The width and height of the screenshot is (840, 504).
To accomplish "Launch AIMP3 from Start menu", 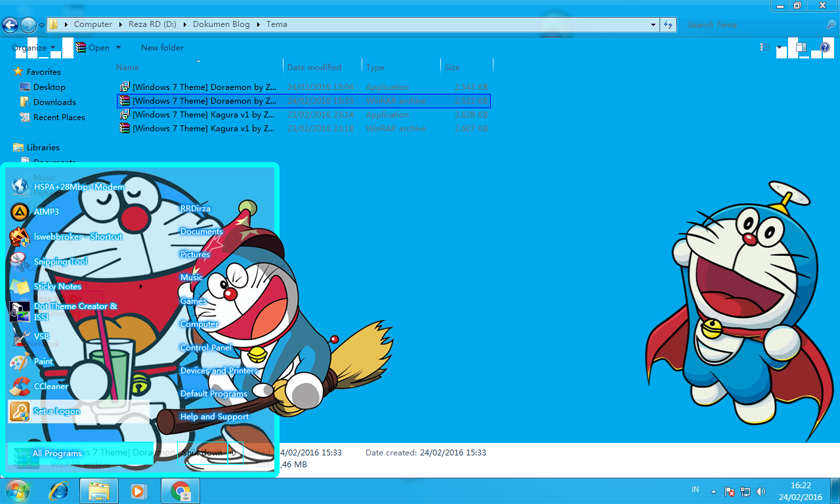I will pyautogui.click(x=79, y=212).
